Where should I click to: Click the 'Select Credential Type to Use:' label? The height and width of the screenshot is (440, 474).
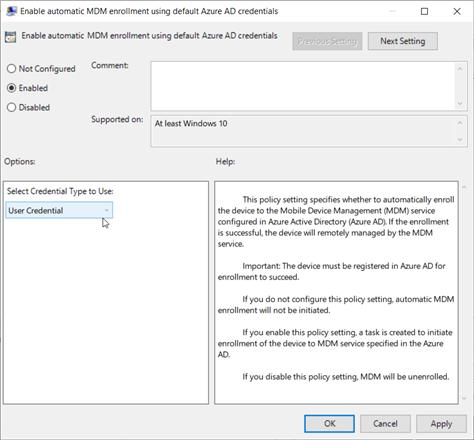[60, 191]
